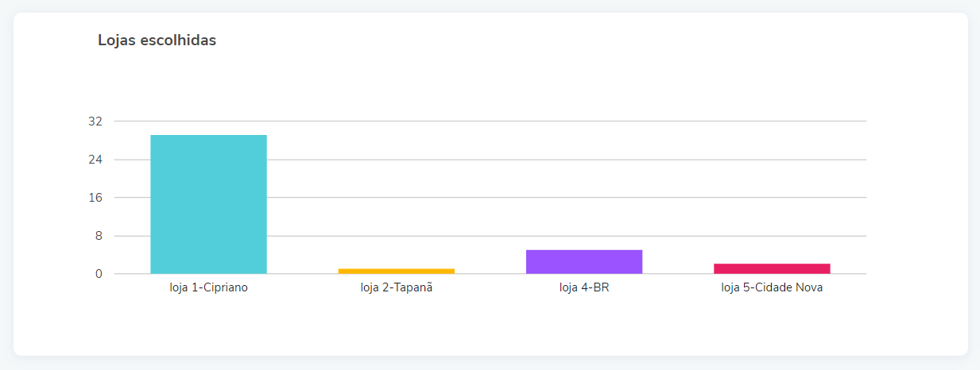Click the purple loja 4-BR bar

tap(584, 262)
